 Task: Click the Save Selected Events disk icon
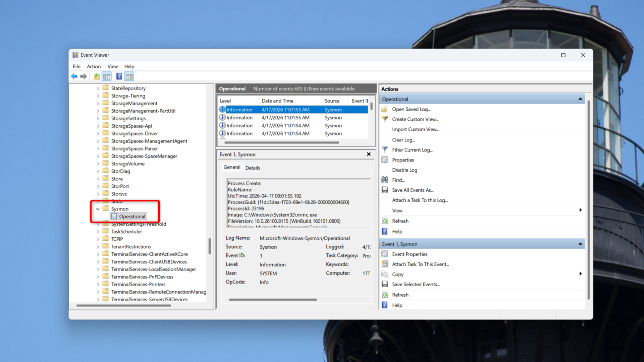(385, 284)
